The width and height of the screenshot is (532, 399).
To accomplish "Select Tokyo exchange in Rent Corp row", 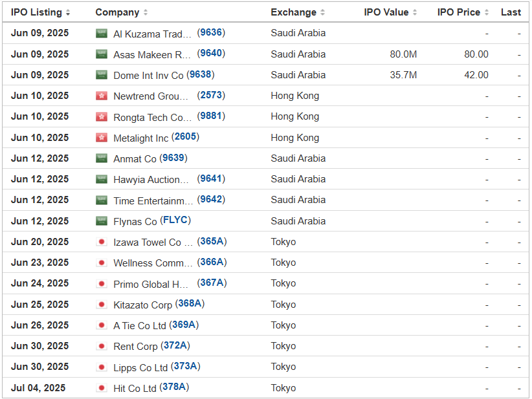I will pyautogui.click(x=283, y=346).
